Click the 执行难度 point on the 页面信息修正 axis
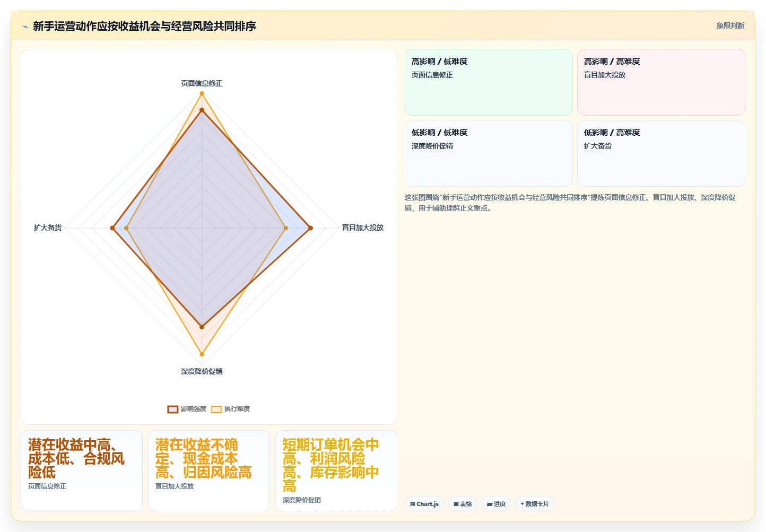 click(x=202, y=93)
